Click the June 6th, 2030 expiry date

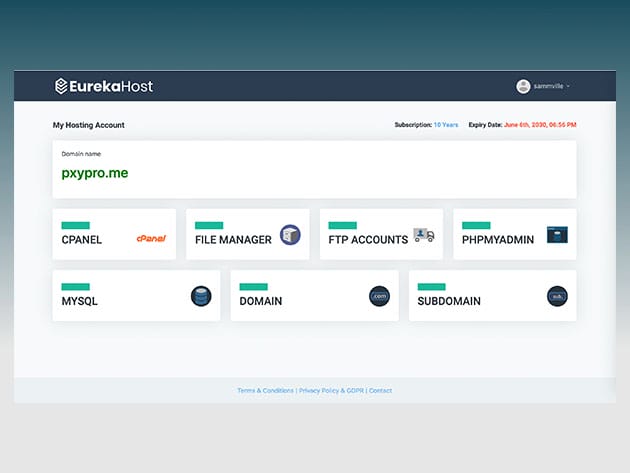click(540, 125)
